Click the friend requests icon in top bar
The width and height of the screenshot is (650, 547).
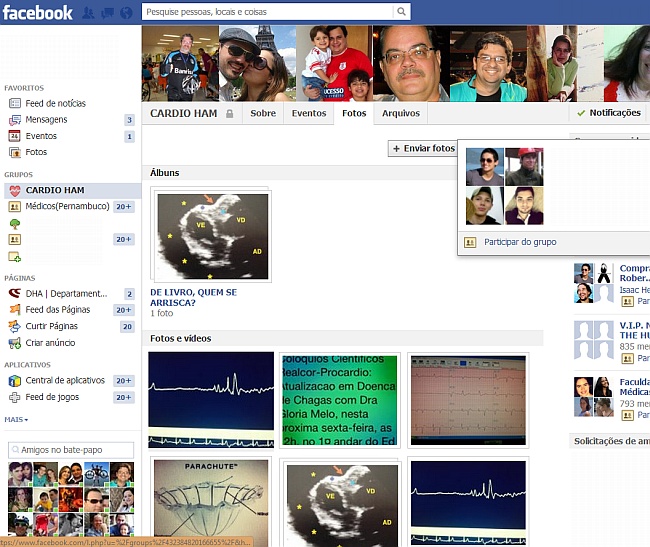coord(89,13)
